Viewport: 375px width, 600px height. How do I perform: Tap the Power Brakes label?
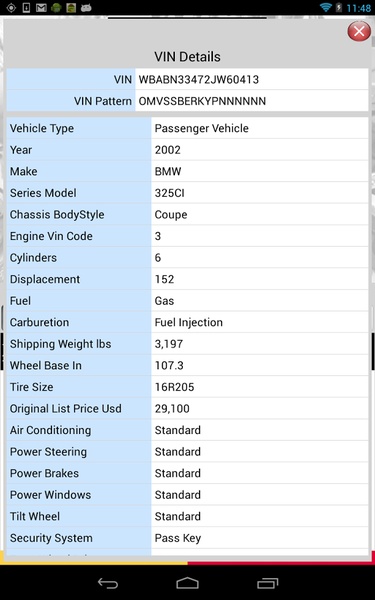pos(44,473)
